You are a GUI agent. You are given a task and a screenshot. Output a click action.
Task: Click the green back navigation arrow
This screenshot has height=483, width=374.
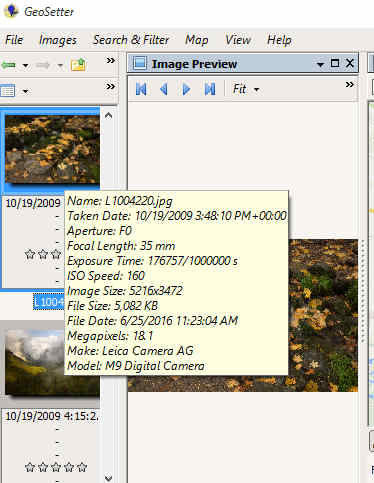click(x=8, y=65)
